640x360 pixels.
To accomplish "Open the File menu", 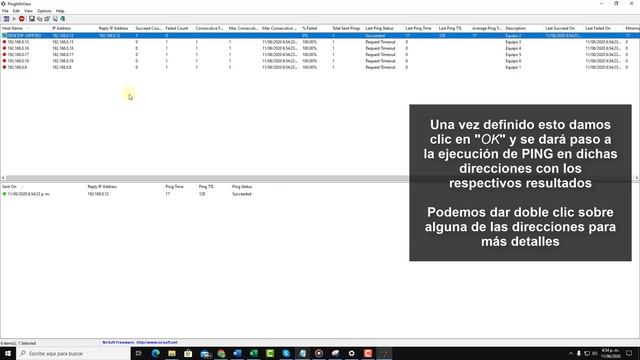I will (x=5, y=11).
